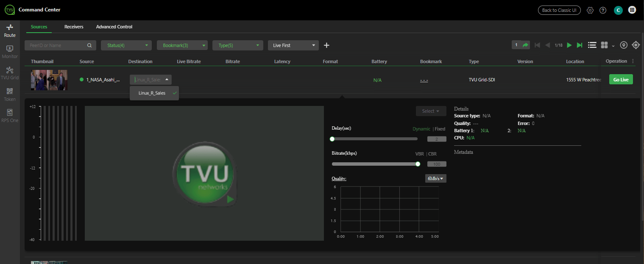This screenshot has width=644, height=264.
Task: Open the map location pin view
Action: coord(623,45)
